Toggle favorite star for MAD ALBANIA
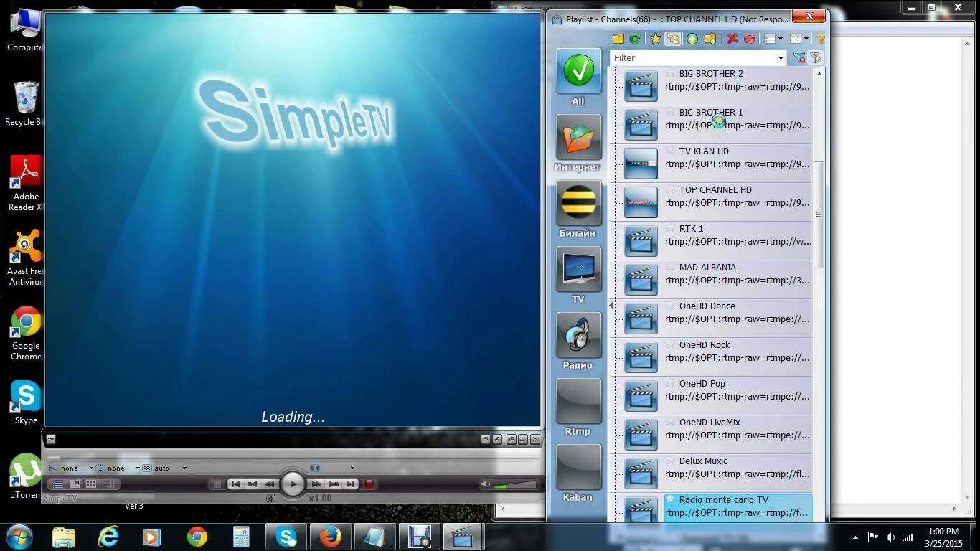Screen dimensions: 980x551 670,267
